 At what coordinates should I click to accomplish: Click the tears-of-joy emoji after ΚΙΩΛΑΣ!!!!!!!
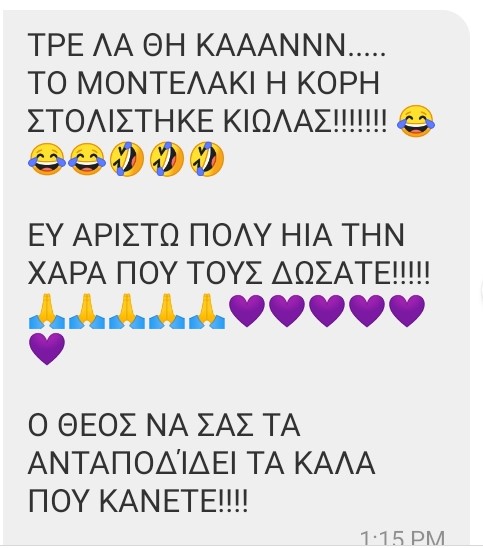click(x=416, y=121)
